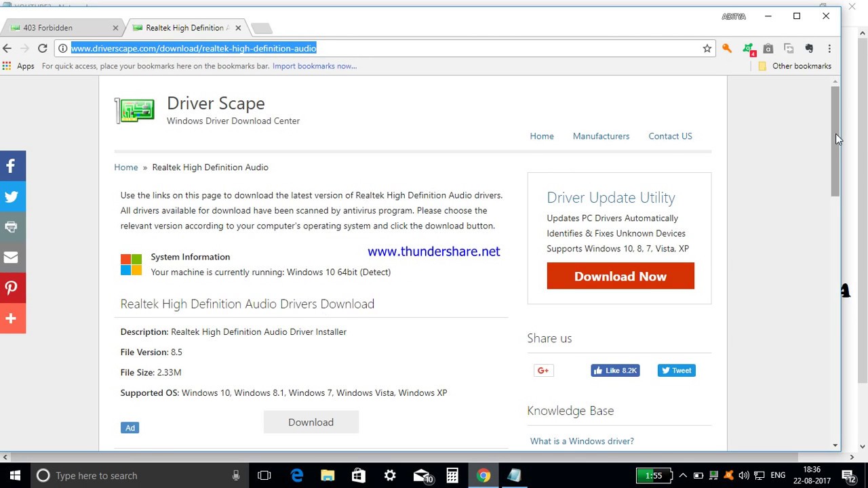Screen dimensions: 868x488
Task: Click the page vertical scrollbar thumb
Action: click(835, 141)
